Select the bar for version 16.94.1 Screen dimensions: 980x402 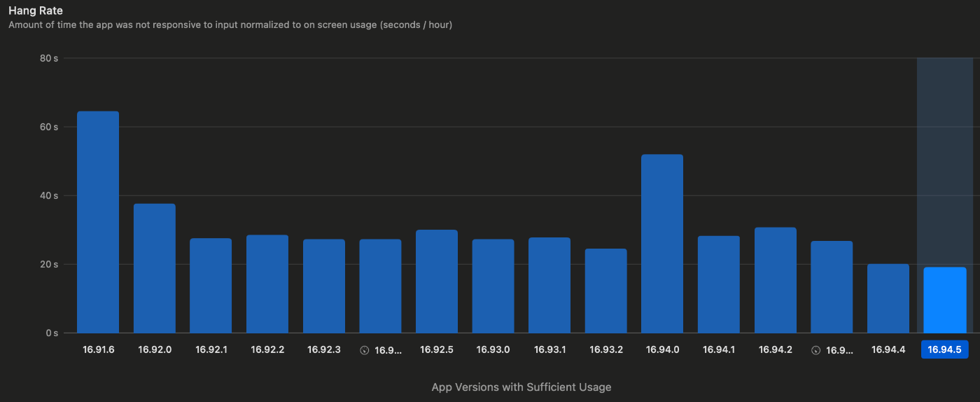click(x=719, y=284)
